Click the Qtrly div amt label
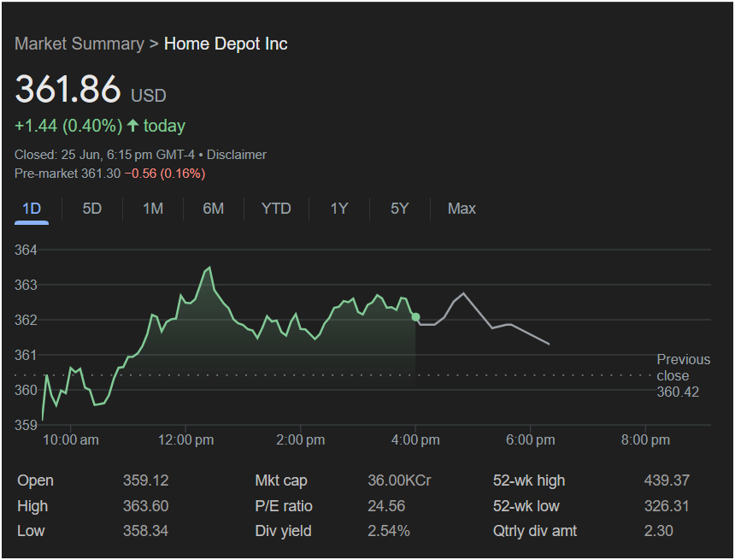This screenshot has width=735, height=560. pyautogui.click(x=535, y=531)
